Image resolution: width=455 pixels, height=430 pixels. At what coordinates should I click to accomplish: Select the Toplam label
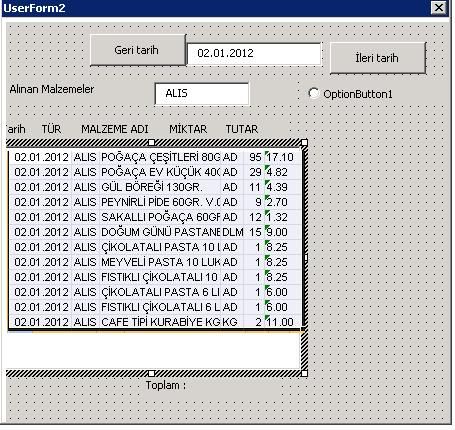point(165,385)
